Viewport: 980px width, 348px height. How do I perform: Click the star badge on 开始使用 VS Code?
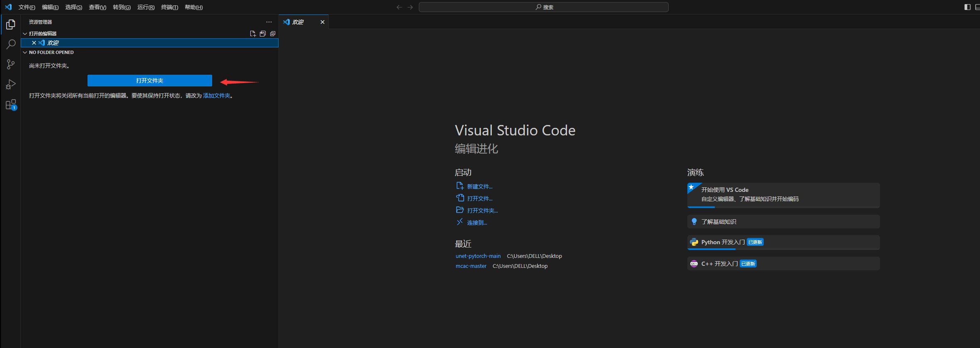tap(692, 187)
